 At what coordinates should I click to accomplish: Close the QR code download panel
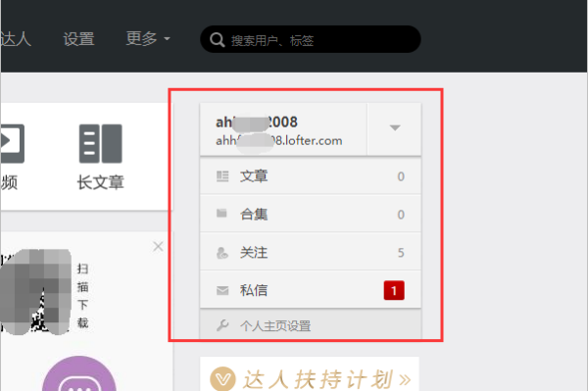click(158, 246)
